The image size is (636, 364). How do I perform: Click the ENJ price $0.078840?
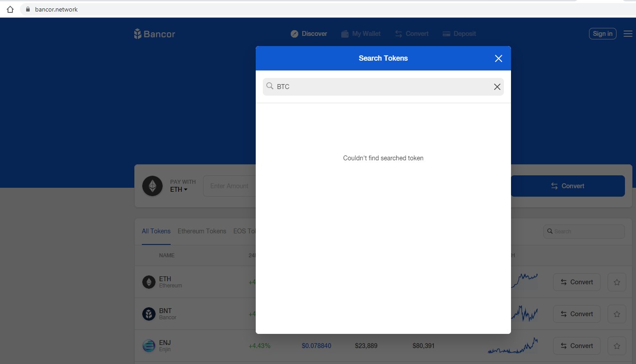[x=316, y=346]
